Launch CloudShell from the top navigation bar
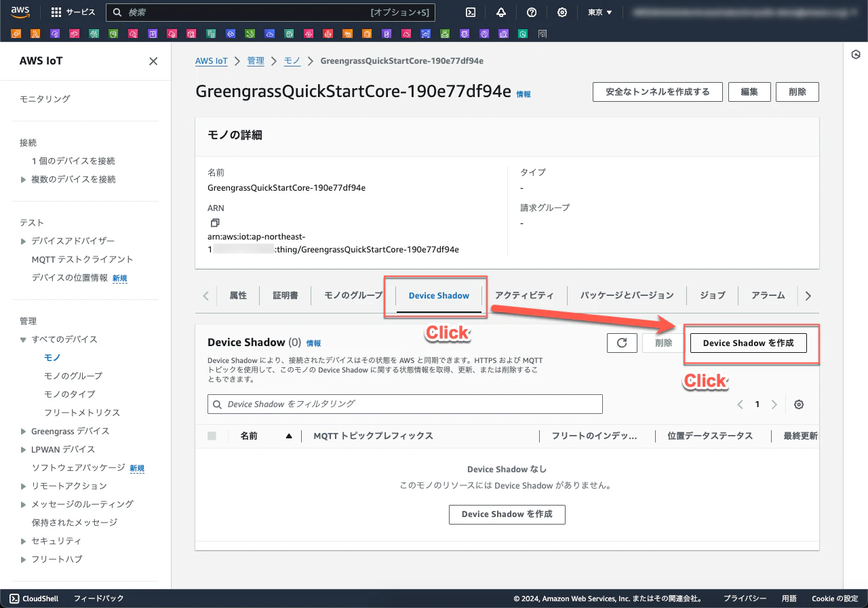868x608 pixels. (470, 12)
